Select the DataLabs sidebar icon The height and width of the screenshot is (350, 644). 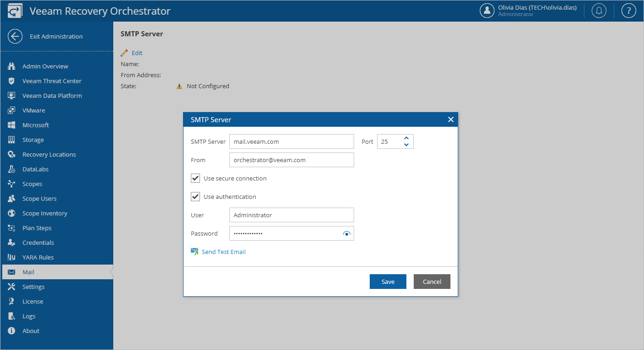(x=11, y=169)
